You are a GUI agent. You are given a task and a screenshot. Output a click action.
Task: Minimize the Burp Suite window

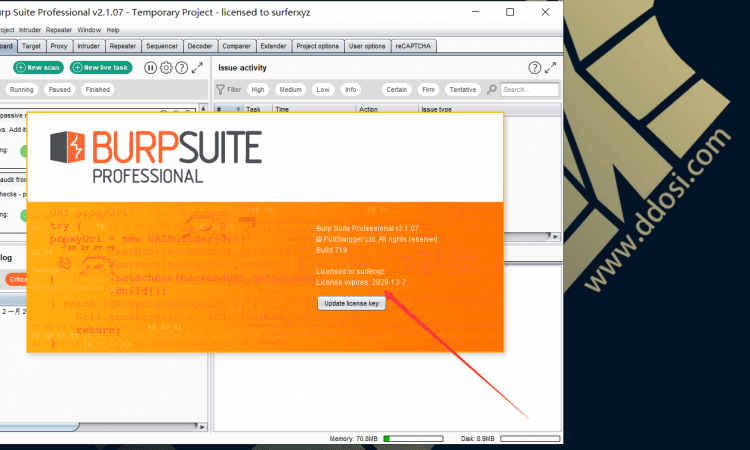coord(475,12)
